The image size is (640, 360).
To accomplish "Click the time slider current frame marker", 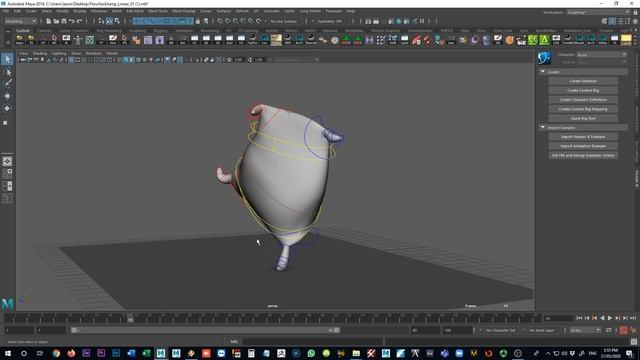I will tap(130, 318).
